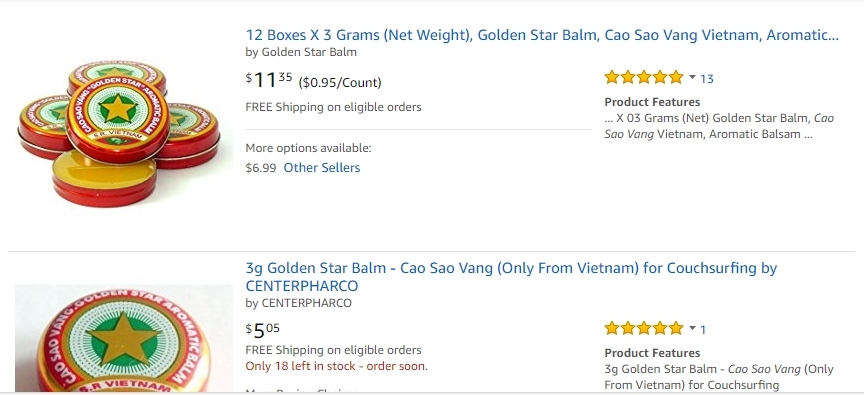
Task: Click the five-star rating on second listing
Action: (x=644, y=328)
